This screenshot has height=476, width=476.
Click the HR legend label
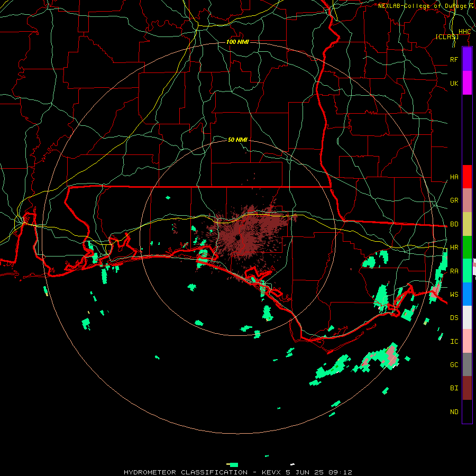tap(454, 248)
